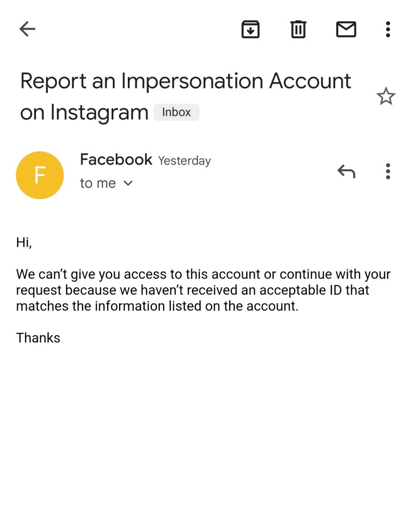Open the top-right more options menu
Viewport: 410px width, 532px height.
[388, 29]
